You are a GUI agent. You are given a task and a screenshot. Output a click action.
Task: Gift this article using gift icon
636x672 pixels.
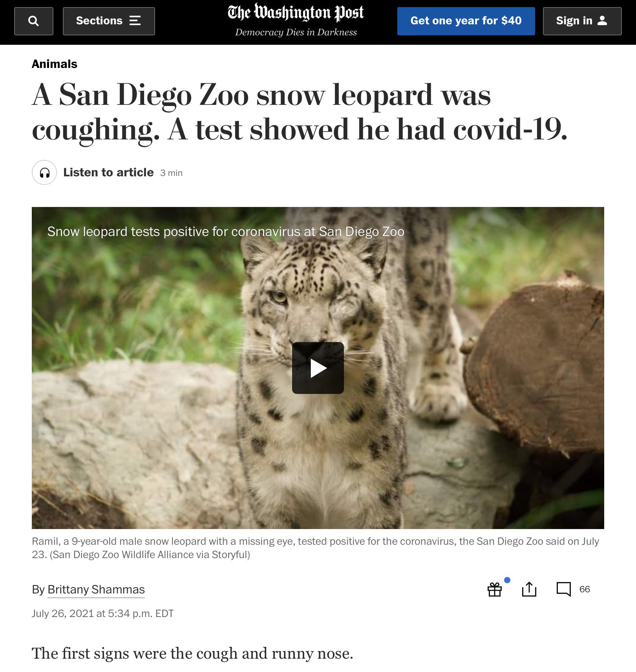(x=495, y=589)
